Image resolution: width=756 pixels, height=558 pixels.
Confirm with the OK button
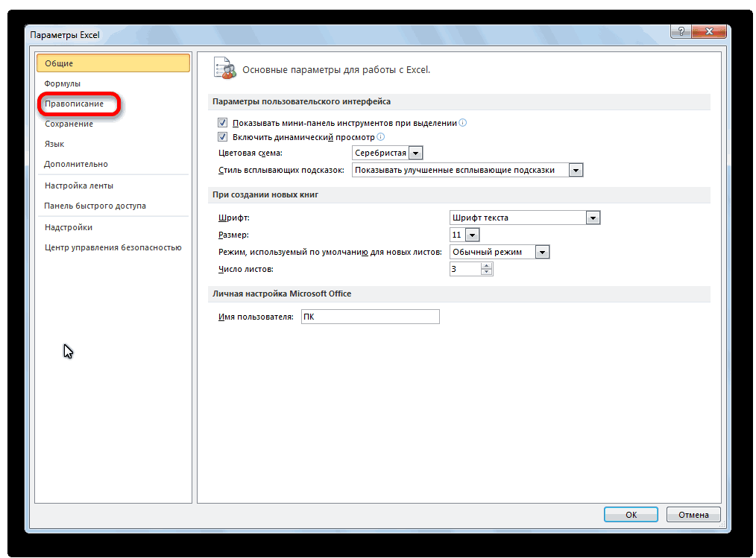coord(631,515)
